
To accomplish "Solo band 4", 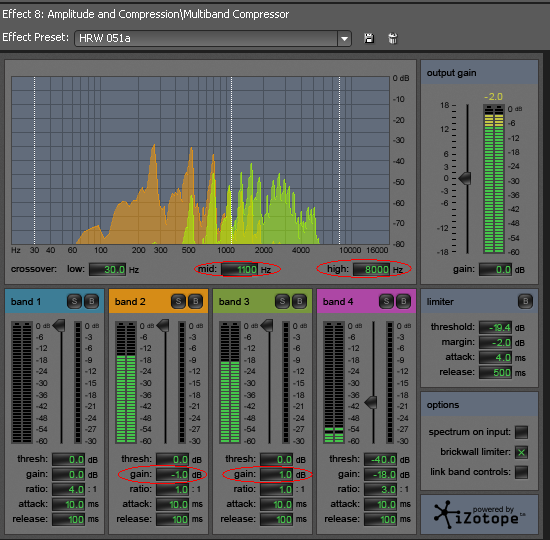I will click(x=386, y=301).
